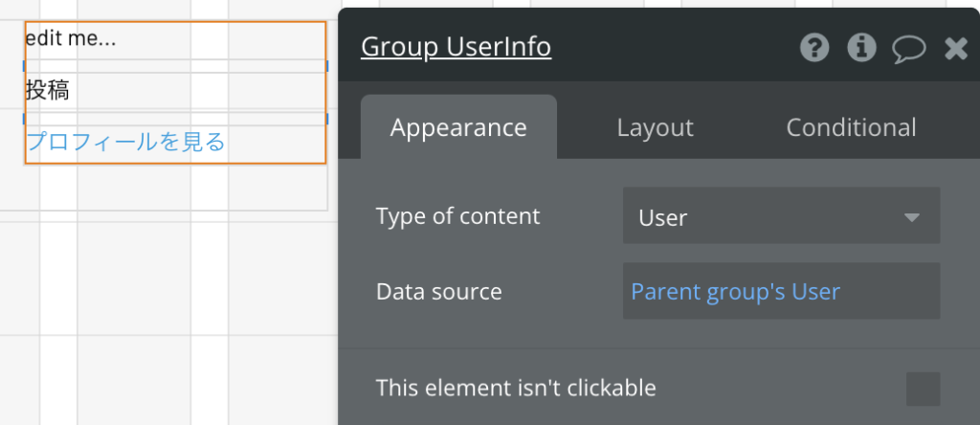Click the "This element isn't clickable" label
The width and height of the screenshot is (980, 425).
[x=516, y=388]
